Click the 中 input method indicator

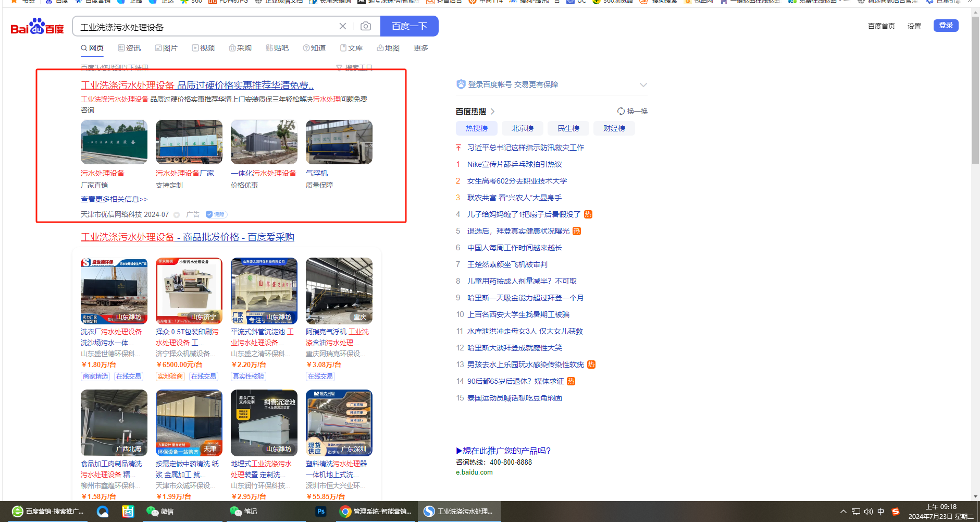pyautogui.click(x=881, y=512)
